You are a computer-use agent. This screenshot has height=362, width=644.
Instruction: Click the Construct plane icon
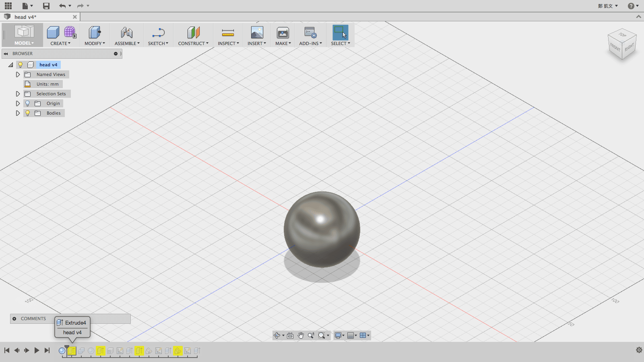click(x=193, y=32)
